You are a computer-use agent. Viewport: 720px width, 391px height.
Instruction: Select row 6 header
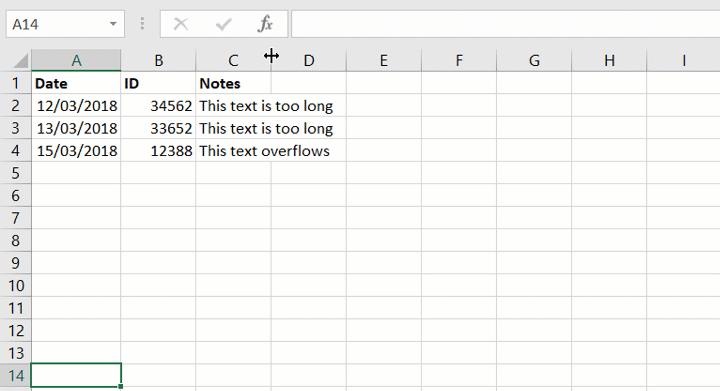pyautogui.click(x=16, y=196)
